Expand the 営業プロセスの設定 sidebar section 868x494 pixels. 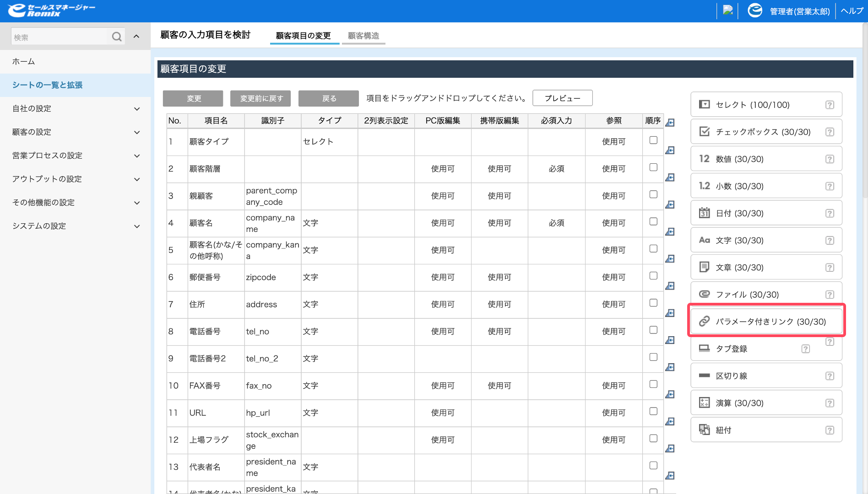(75, 156)
